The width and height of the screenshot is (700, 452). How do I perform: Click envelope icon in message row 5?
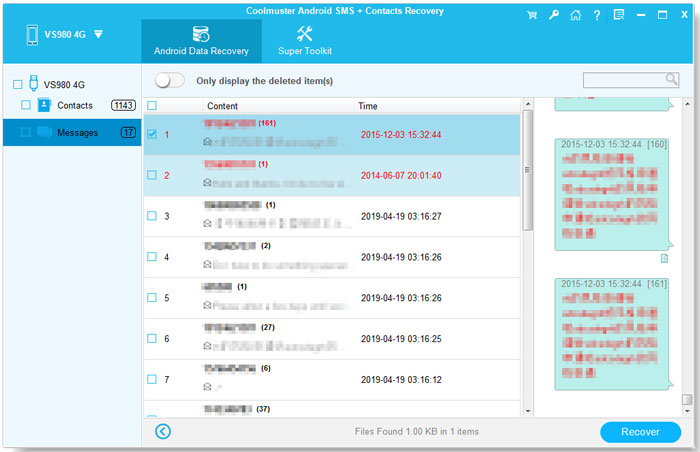tap(207, 305)
